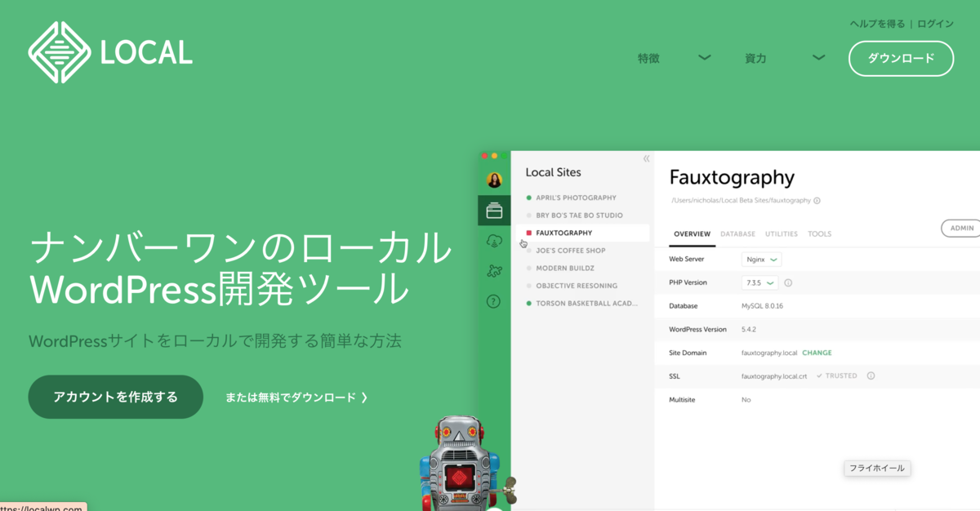The height and width of the screenshot is (511, 980).
Task: Open the 特徴 navigation item
Action: (648, 58)
